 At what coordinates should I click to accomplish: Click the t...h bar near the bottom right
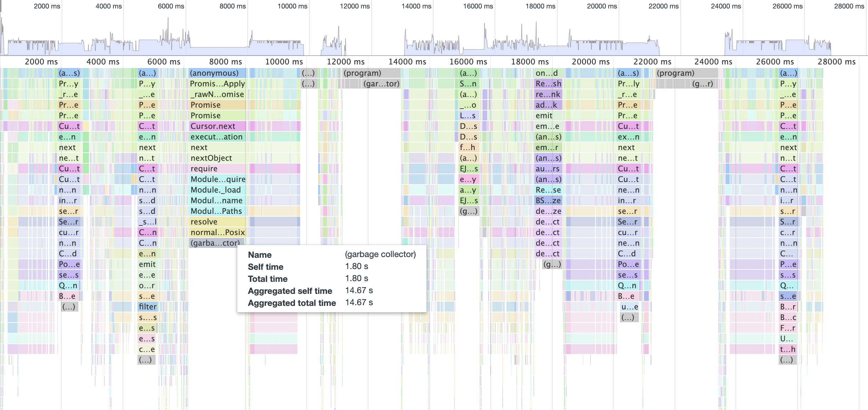tap(788, 349)
